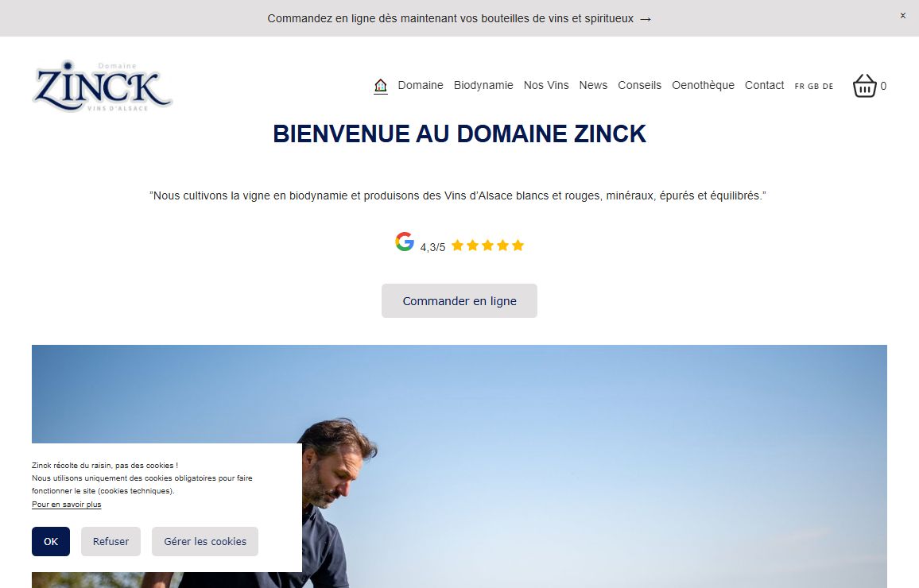Viewport: 919px width, 588px height.
Task: Follow the Pour en savoir plus link
Action: 66,505
